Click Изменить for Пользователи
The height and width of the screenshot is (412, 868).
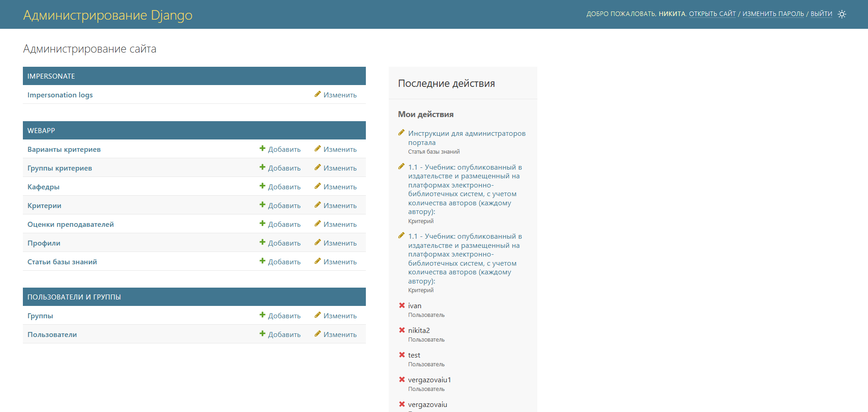(336, 334)
